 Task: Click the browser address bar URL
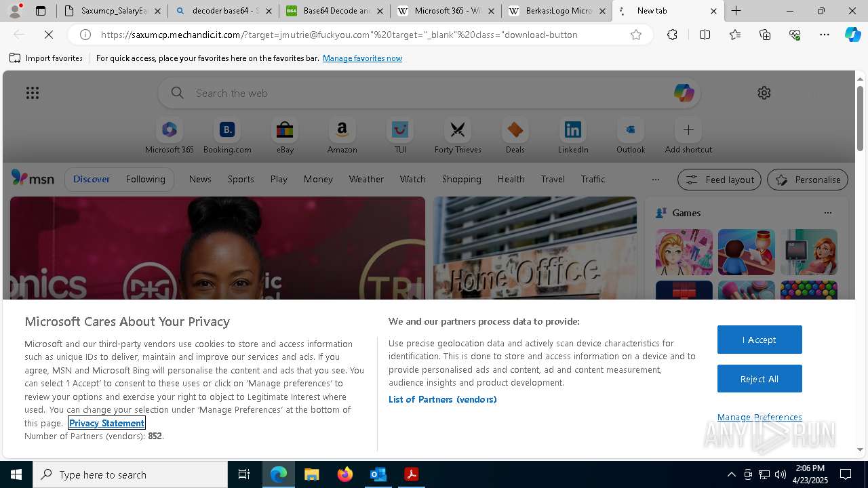[x=339, y=35]
